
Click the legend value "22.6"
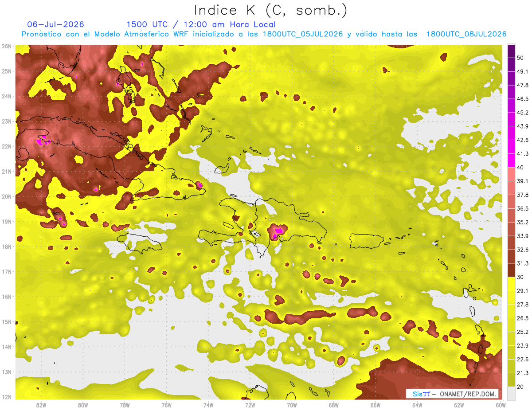tap(523, 359)
